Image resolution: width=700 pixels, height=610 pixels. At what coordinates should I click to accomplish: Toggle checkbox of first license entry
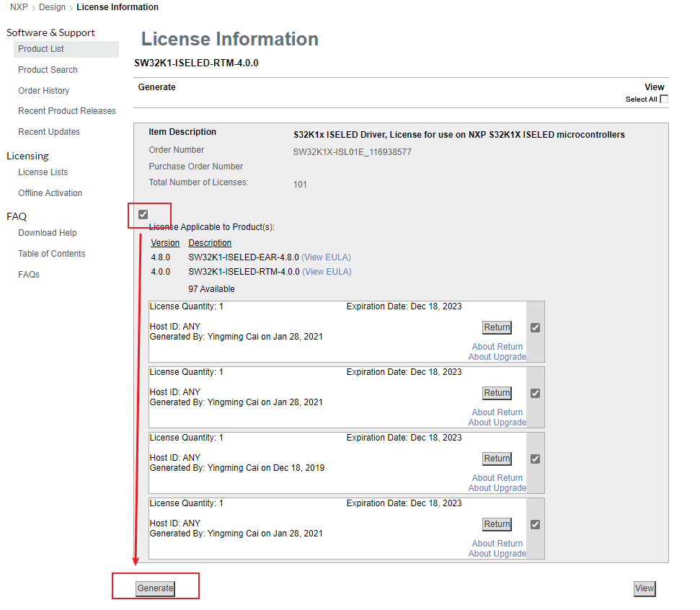coord(535,328)
